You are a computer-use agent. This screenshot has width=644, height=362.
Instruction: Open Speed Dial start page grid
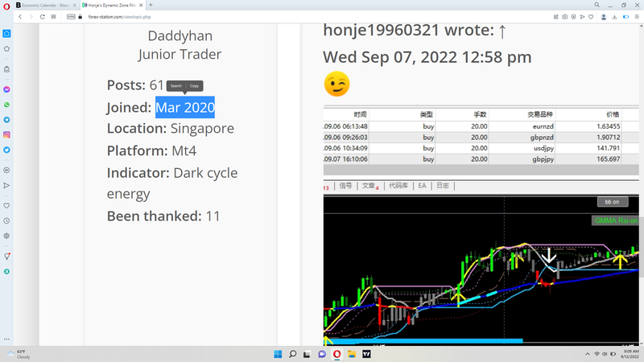[x=53, y=17]
